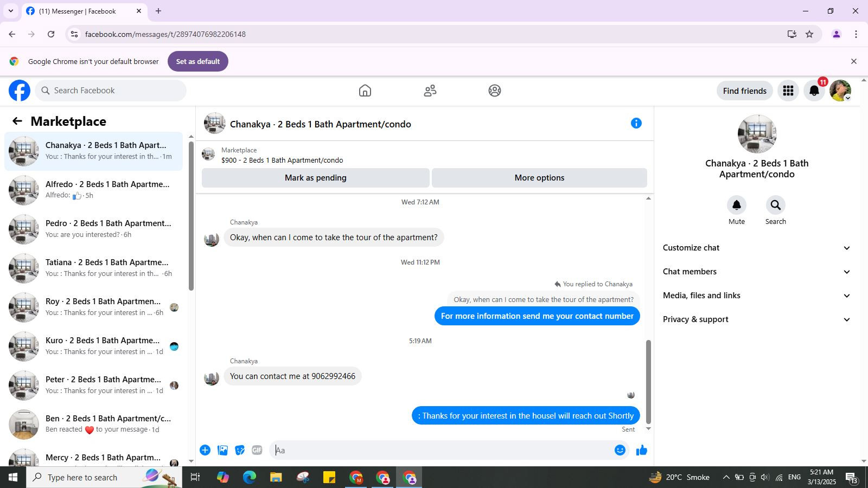Click the chat message scrollbar thumb

[x=648, y=382]
